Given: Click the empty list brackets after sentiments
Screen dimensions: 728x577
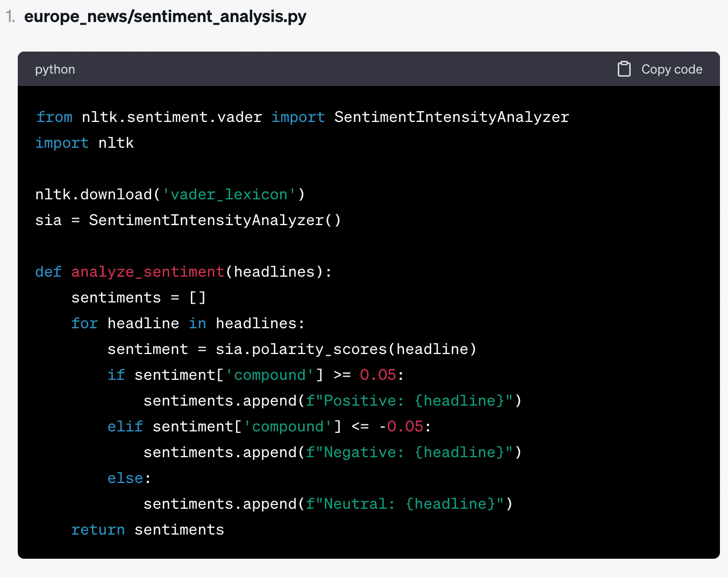Looking at the screenshot, I should pos(197,297).
